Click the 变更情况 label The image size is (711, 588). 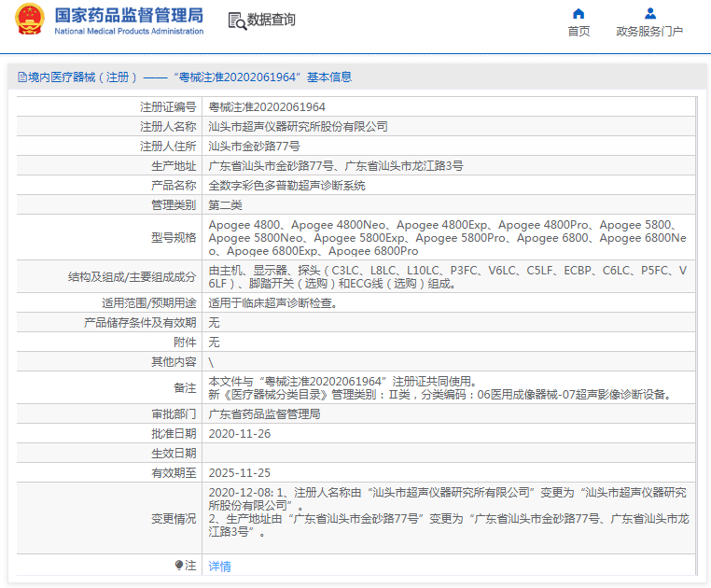[x=174, y=519]
